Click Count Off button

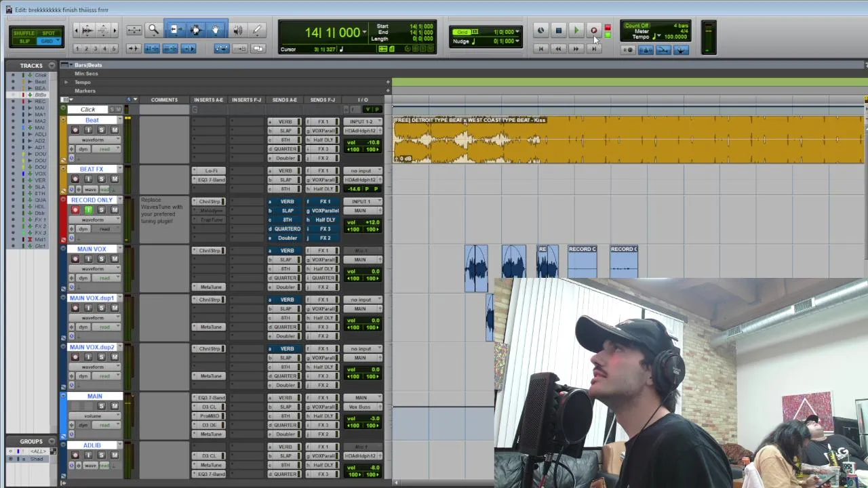(637, 26)
